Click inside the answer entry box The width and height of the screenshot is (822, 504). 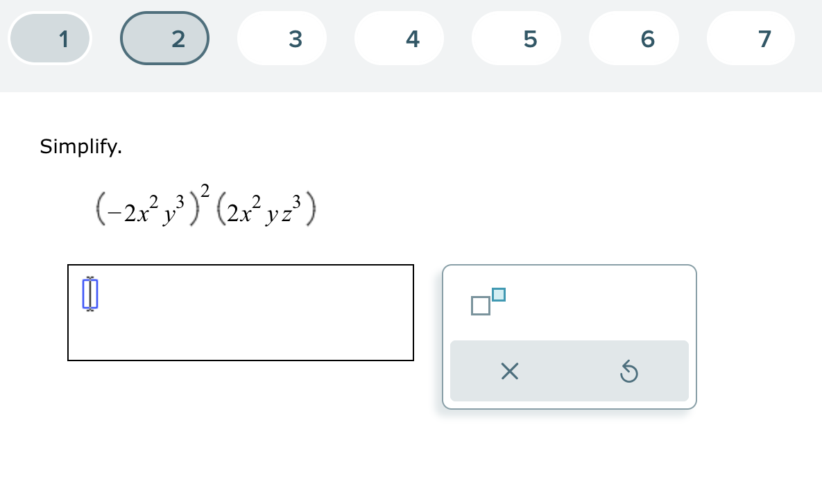[x=241, y=312]
